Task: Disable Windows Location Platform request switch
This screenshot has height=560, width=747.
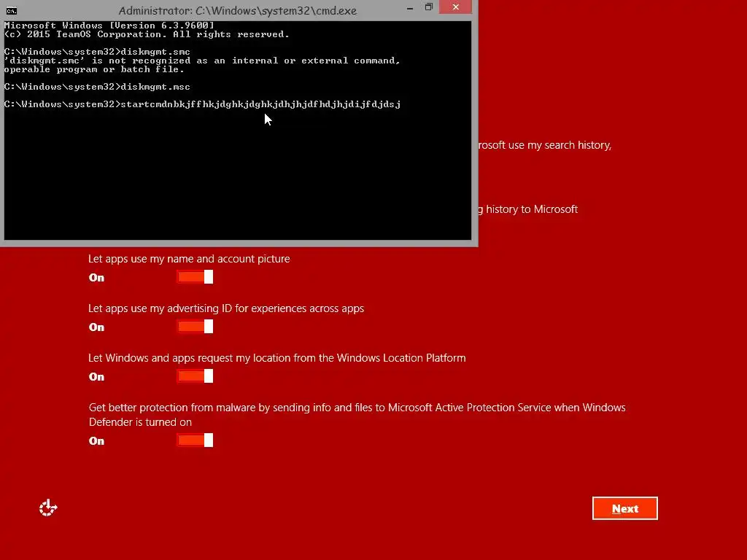Action: tap(195, 376)
